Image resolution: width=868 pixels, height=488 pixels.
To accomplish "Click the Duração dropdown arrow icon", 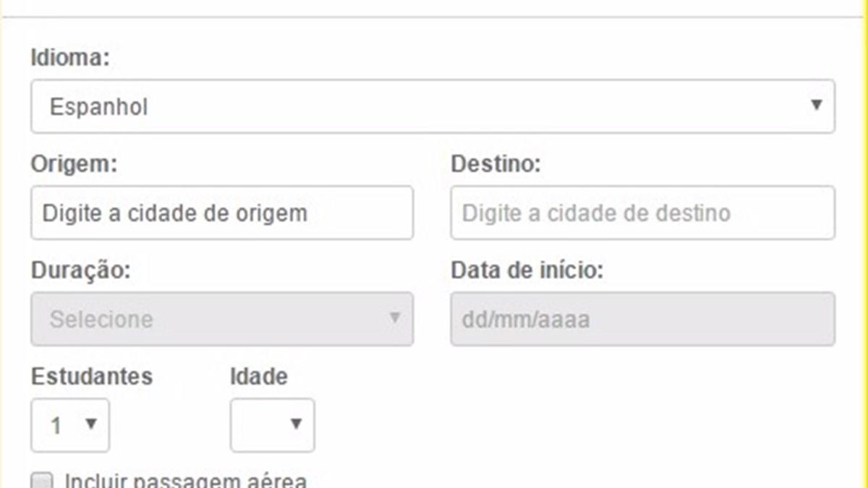I will pyautogui.click(x=394, y=317).
